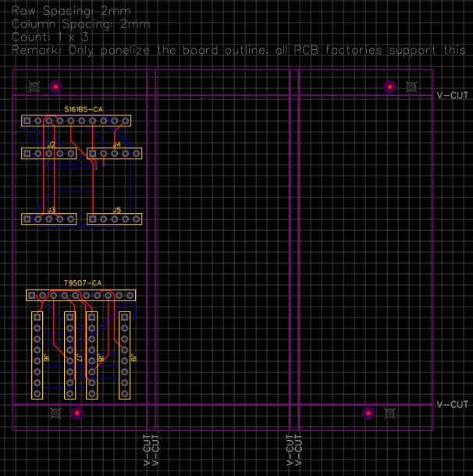The image size is (473, 476).
Task: Select the T9507-CA component label
Action: point(83,282)
